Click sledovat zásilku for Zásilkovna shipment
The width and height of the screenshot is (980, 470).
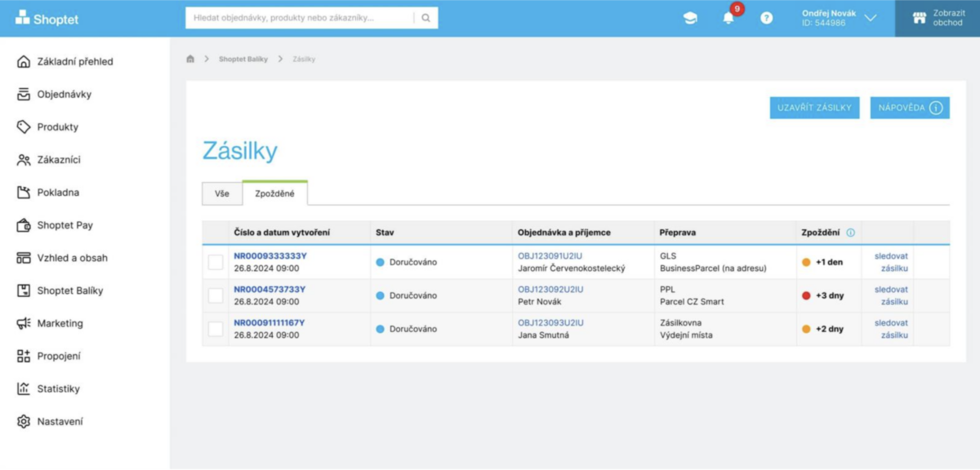891,329
